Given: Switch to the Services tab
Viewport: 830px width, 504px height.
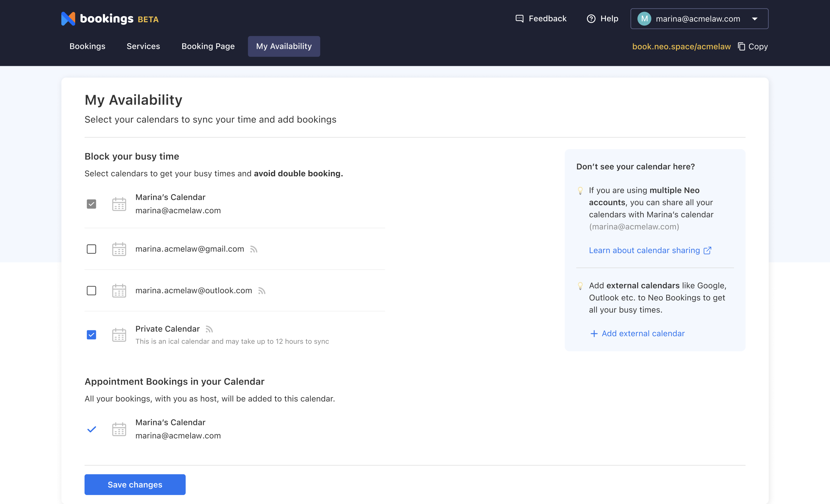Looking at the screenshot, I should [143, 46].
